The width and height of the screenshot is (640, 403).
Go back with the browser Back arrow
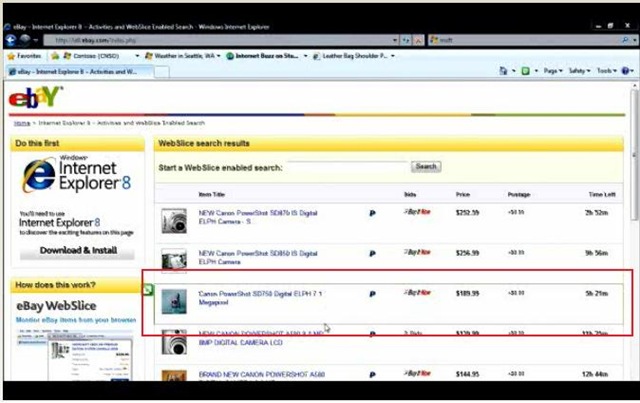pos(11,40)
